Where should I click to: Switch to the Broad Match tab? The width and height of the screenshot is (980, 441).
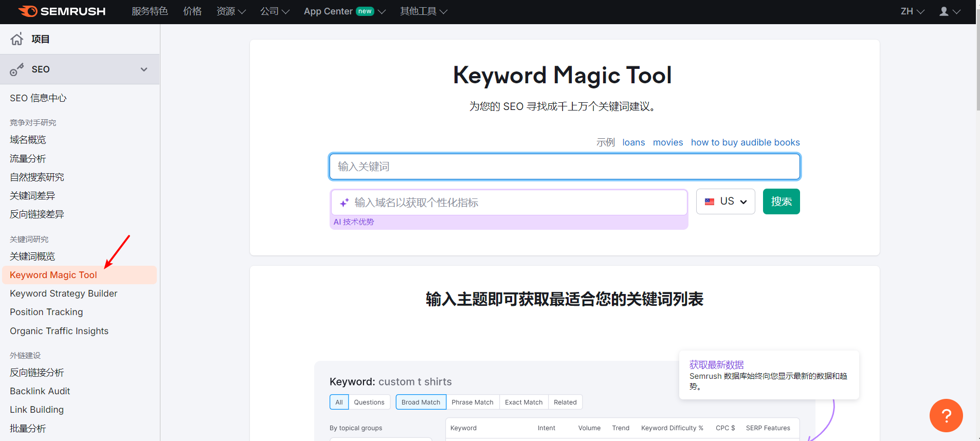(421, 402)
